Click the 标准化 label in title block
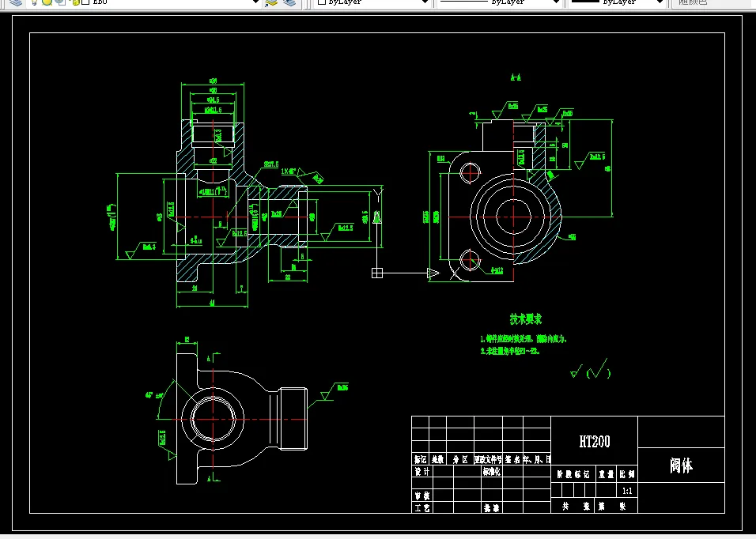 click(491, 472)
